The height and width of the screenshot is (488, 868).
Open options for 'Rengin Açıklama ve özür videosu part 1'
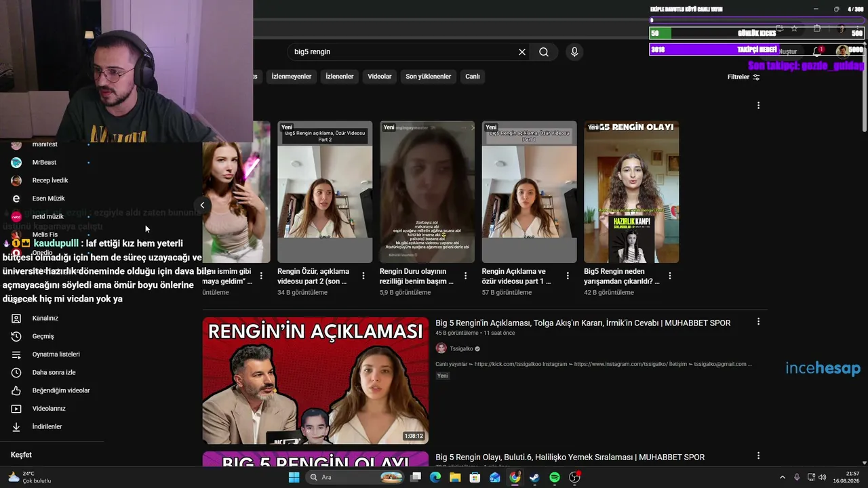pos(568,276)
